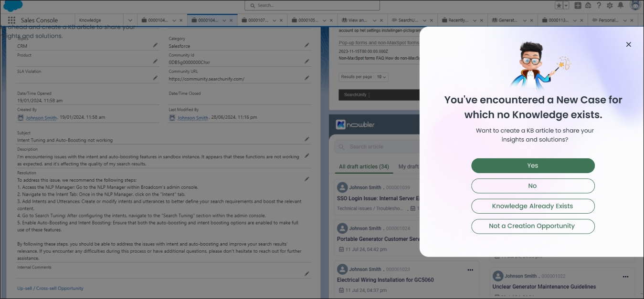Click the SearchUnify button
The height and width of the screenshot is (299, 644).
(356, 95)
